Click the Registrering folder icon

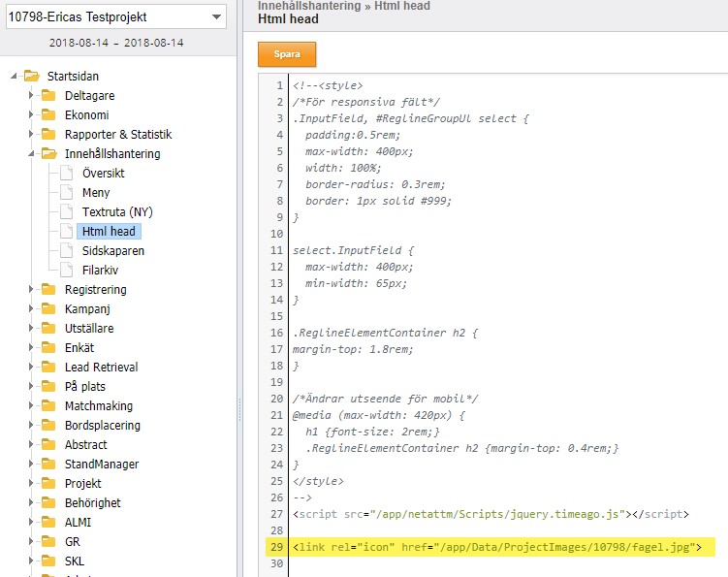48,289
